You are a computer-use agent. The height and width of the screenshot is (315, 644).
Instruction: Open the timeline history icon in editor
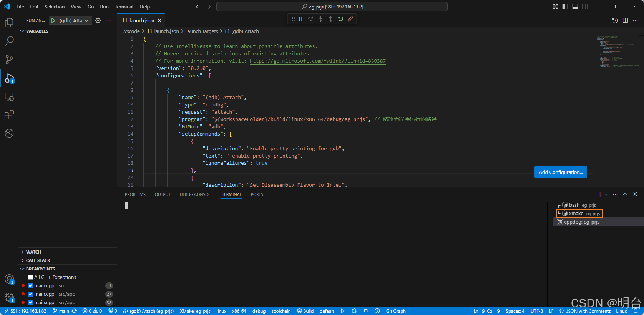click(615, 20)
